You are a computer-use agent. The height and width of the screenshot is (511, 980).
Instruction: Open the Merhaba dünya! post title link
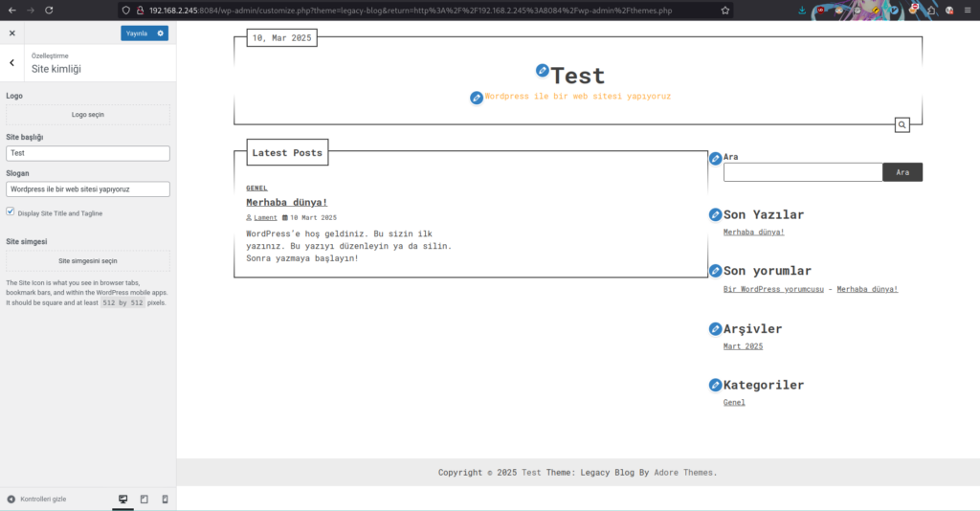[x=286, y=203]
